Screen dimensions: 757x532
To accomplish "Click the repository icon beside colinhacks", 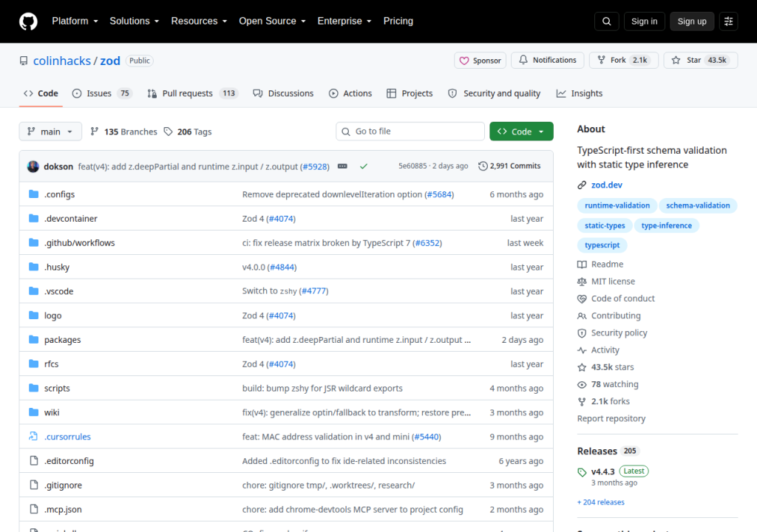I will (x=24, y=61).
